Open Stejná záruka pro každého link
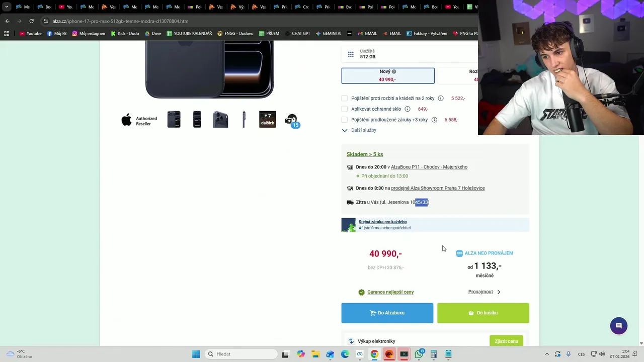The height and width of the screenshot is (362, 644). [x=382, y=222]
